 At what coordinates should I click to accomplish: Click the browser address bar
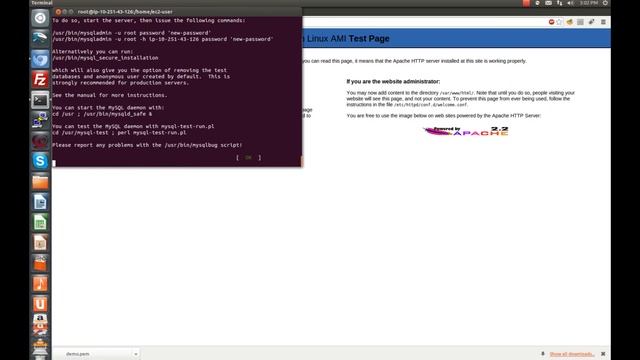coord(424,22)
